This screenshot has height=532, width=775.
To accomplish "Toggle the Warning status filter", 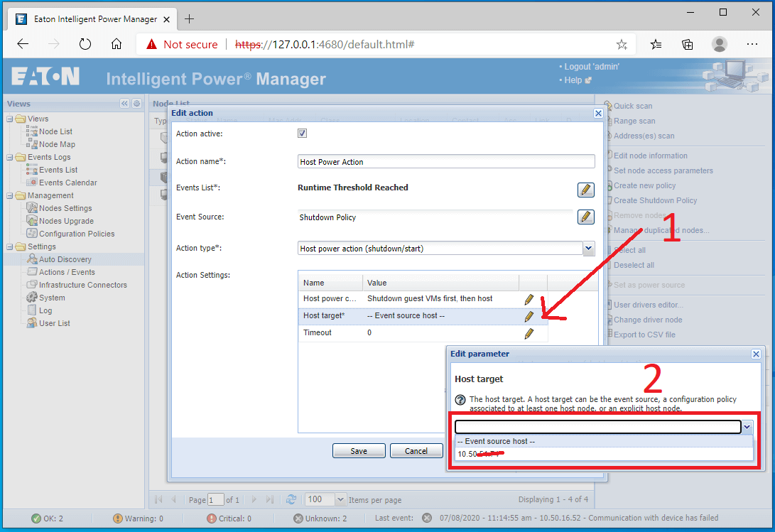I will pos(138,518).
